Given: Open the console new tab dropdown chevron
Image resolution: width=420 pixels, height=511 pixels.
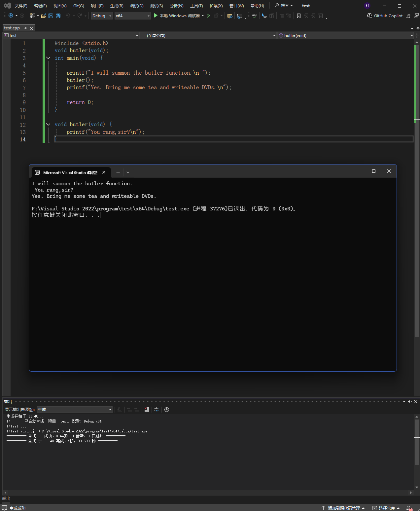Looking at the screenshot, I should click(x=128, y=172).
